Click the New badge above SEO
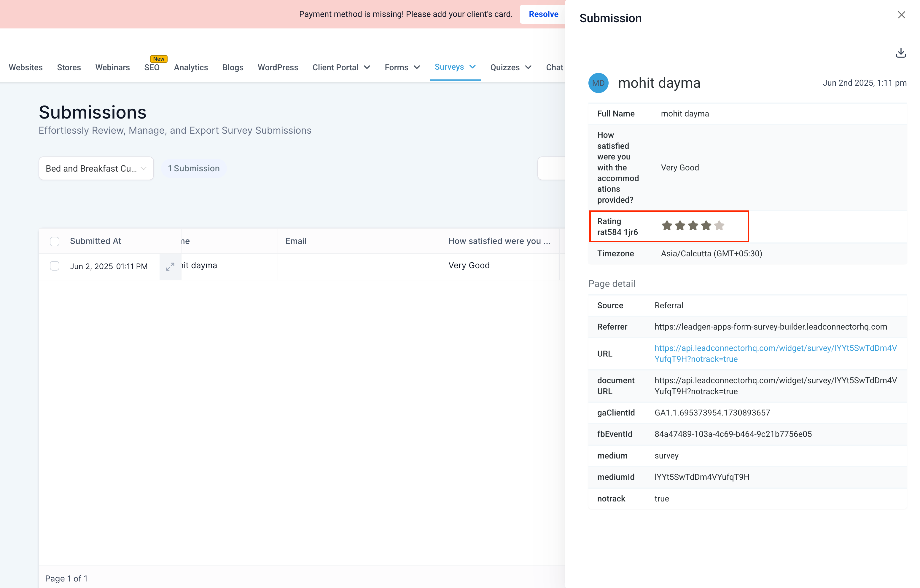The height and width of the screenshot is (588, 920). tap(159, 59)
